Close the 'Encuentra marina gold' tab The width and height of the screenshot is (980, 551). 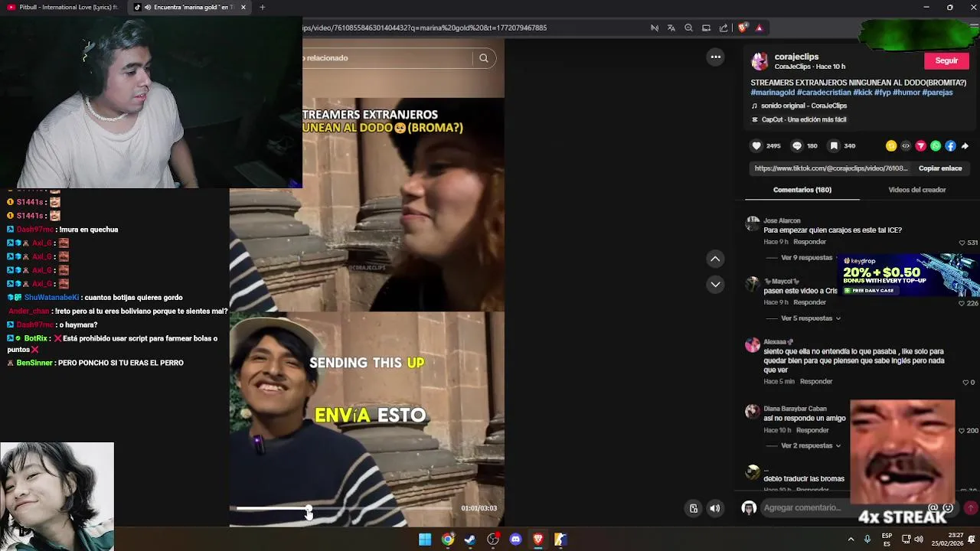(x=243, y=7)
